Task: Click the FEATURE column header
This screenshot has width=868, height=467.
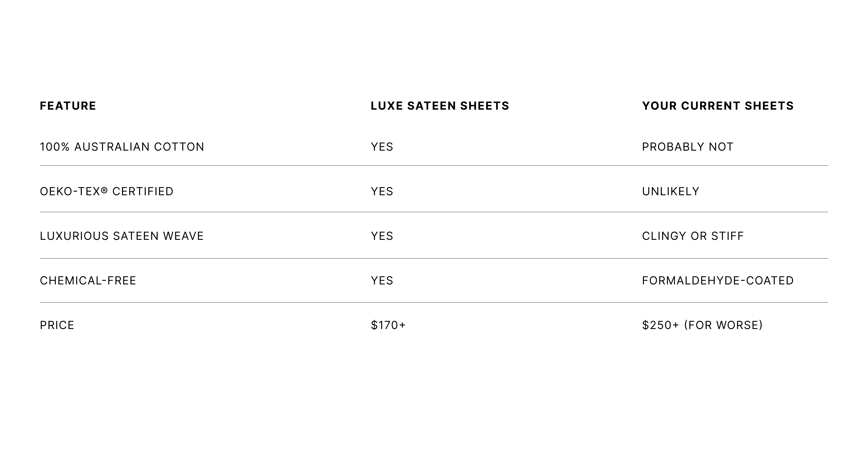Action: pos(68,106)
